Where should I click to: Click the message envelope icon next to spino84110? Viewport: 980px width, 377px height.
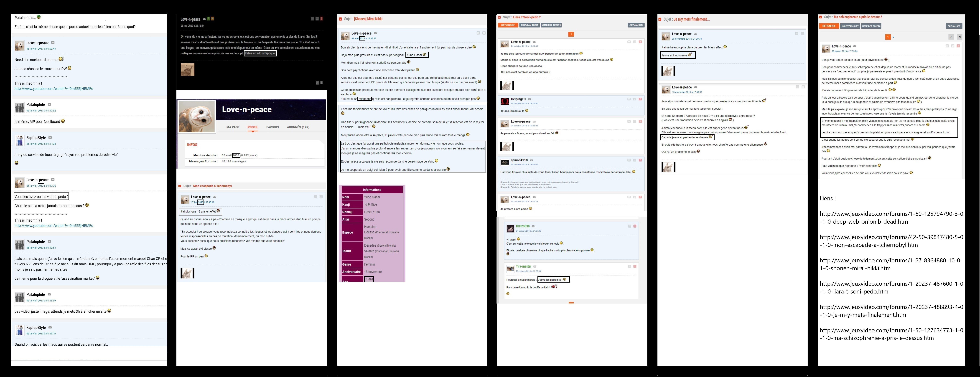click(532, 160)
